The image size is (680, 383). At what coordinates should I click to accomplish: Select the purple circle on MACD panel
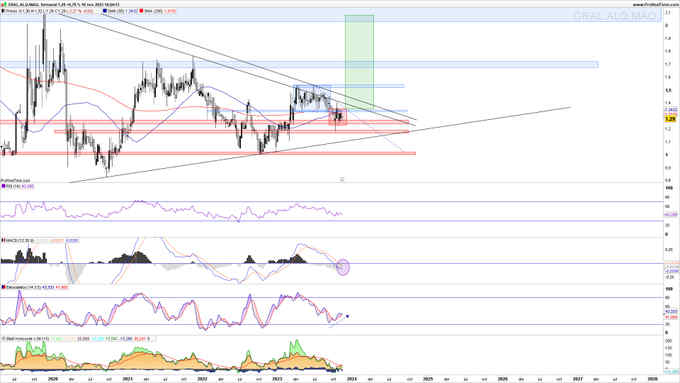[x=343, y=267]
